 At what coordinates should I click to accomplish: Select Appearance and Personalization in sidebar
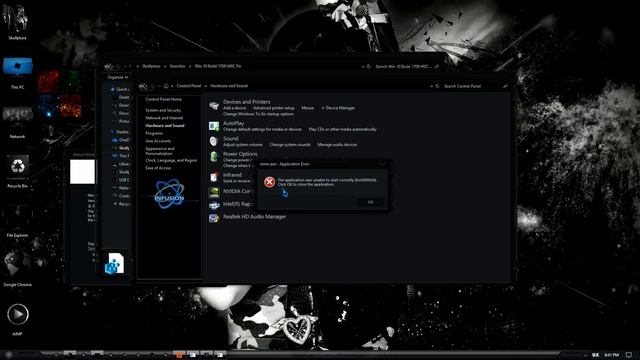point(160,151)
